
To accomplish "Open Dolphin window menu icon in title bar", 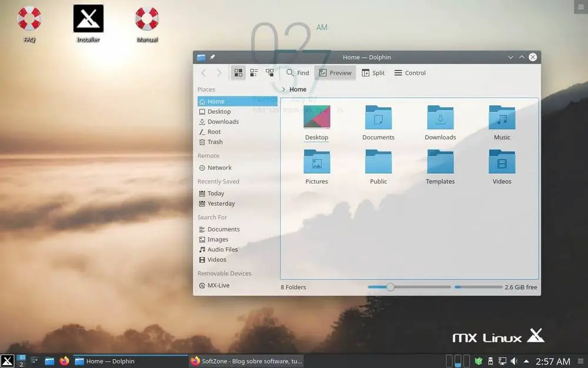I will click(201, 57).
